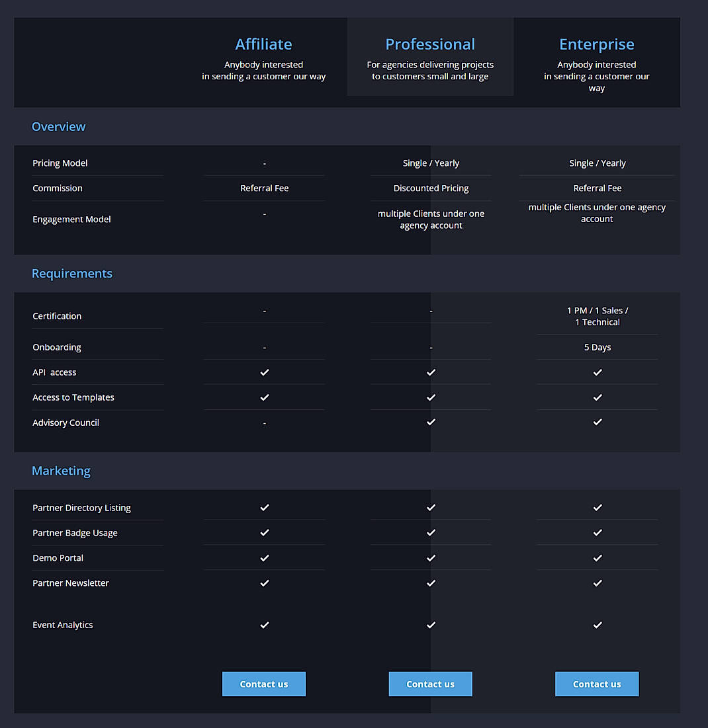The image size is (708, 728).
Task: Click Advisory Council checkmark for Enterprise
Action: click(597, 422)
